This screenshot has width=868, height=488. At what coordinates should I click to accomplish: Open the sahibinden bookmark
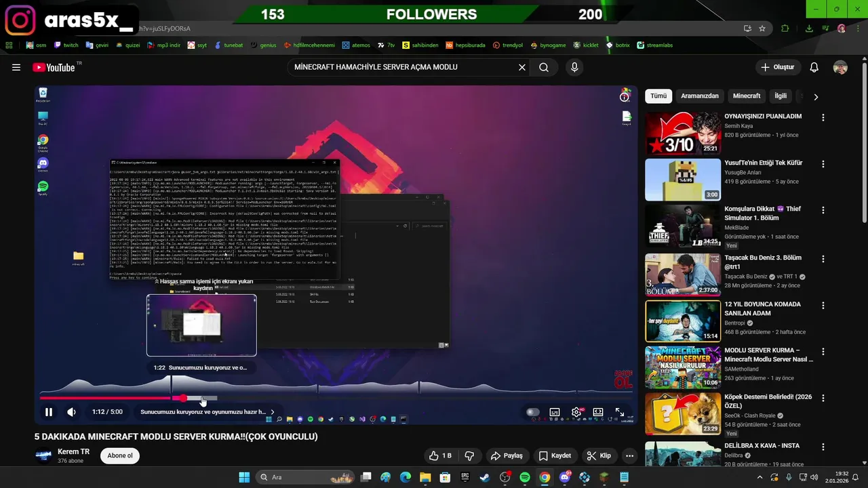click(x=420, y=45)
